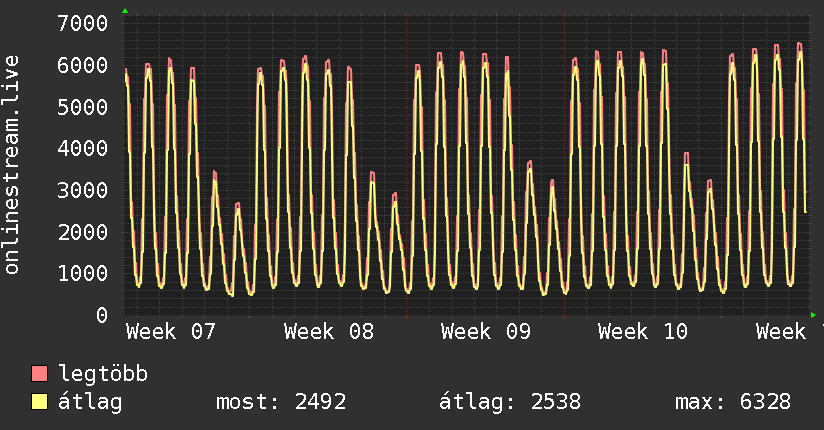Click the most: 2492 value
The height and width of the screenshot is (430, 824).
[x=281, y=402]
